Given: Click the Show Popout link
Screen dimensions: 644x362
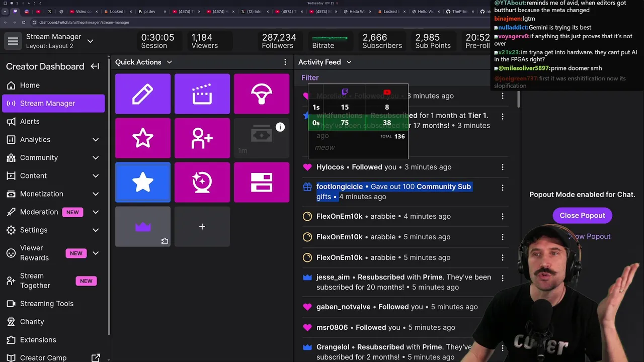Looking at the screenshot, I should (x=588, y=236).
